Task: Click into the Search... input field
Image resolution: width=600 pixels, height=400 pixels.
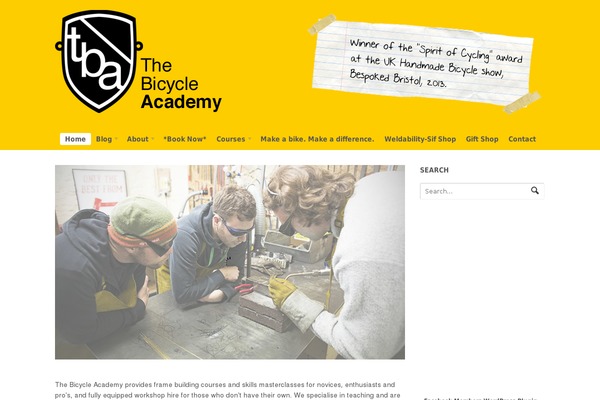Action: pos(474,191)
